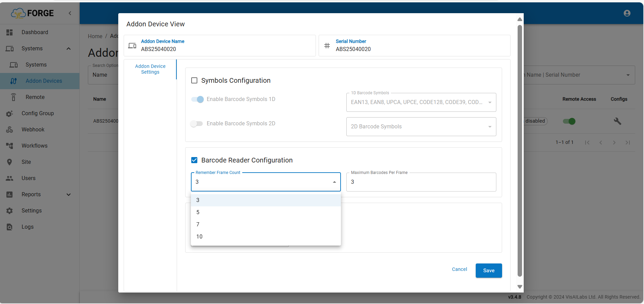Collapse sidebar with the chevron arrow
The width and height of the screenshot is (644, 304).
click(x=70, y=13)
